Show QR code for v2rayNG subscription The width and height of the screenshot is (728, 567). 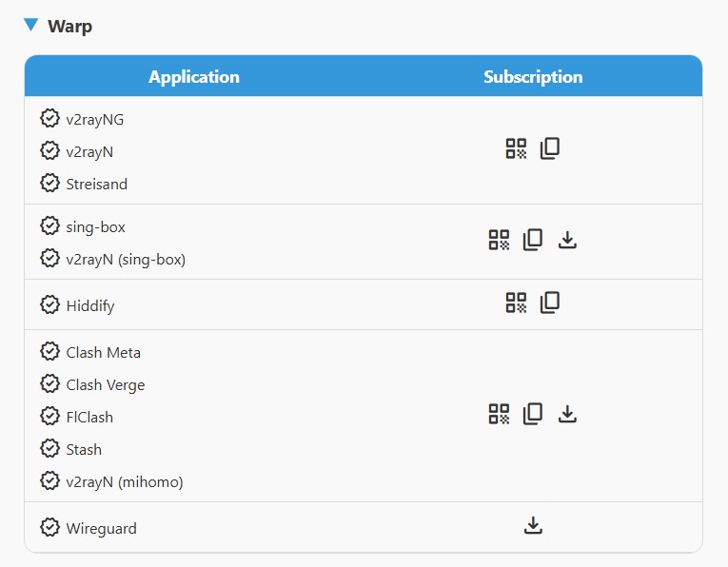[x=516, y=148]
